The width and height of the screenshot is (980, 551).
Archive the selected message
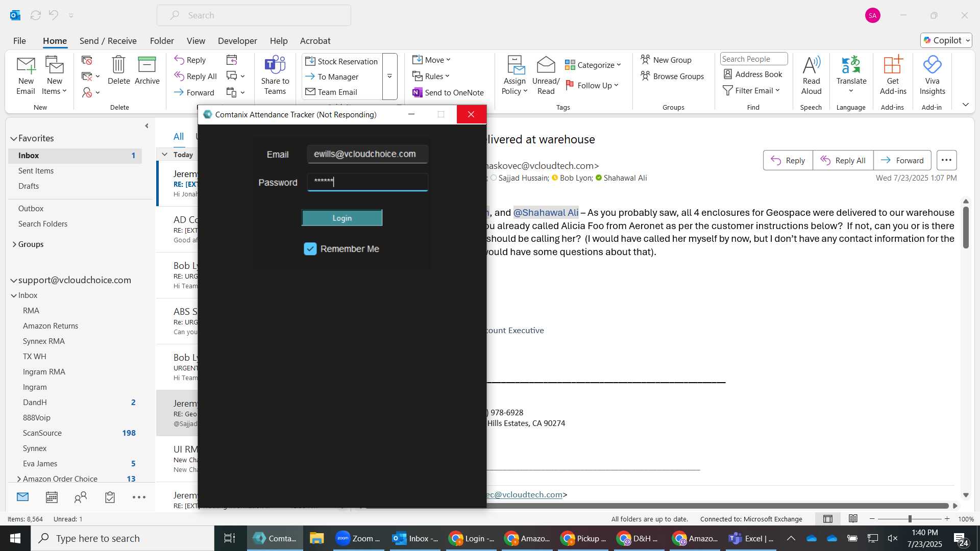[147, 70]
